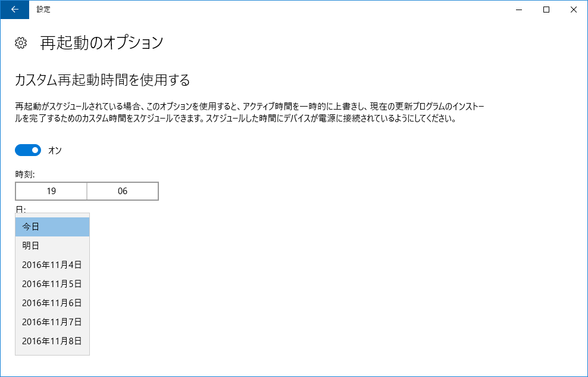This screenshot has height=377, width=588.
Task: Open the minute picker showing 06
Action: pyautogui.click(x=123, y=191)
